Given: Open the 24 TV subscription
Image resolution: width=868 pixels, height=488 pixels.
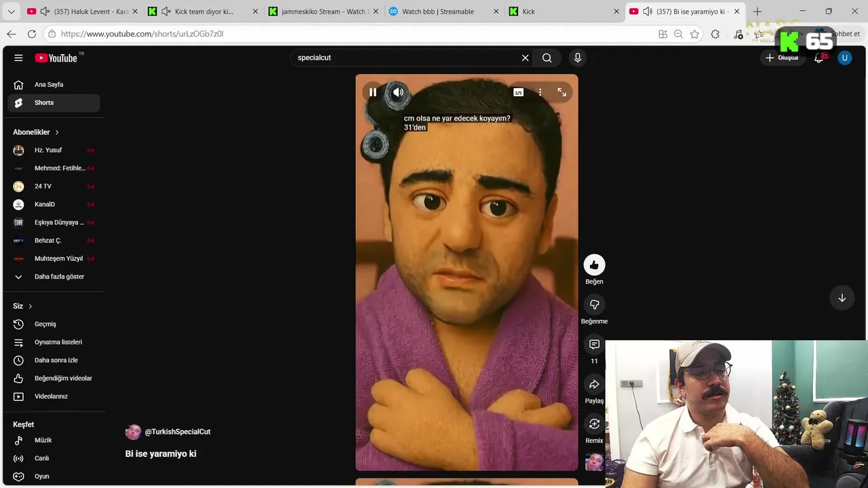Looking at the screenshot, I should 54,186.
